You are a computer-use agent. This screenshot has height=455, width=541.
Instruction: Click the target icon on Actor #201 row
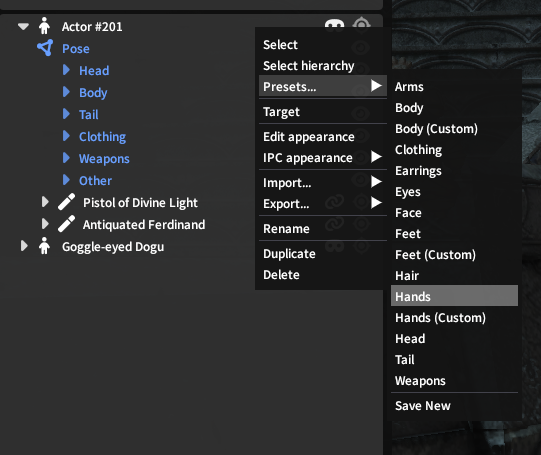[x=361, y=25]
